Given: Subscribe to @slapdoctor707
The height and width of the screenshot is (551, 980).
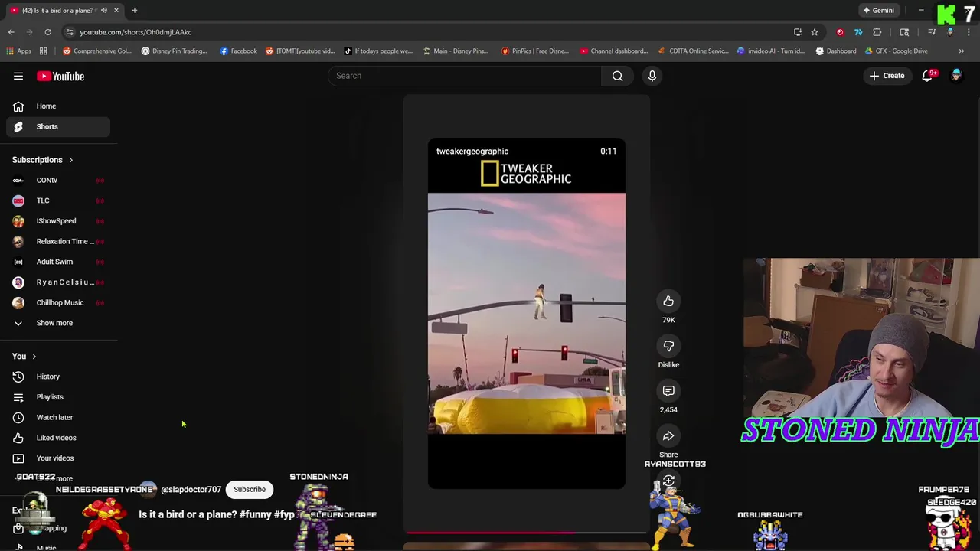Looking at the screenshot, I should click(x=250, y=489).
